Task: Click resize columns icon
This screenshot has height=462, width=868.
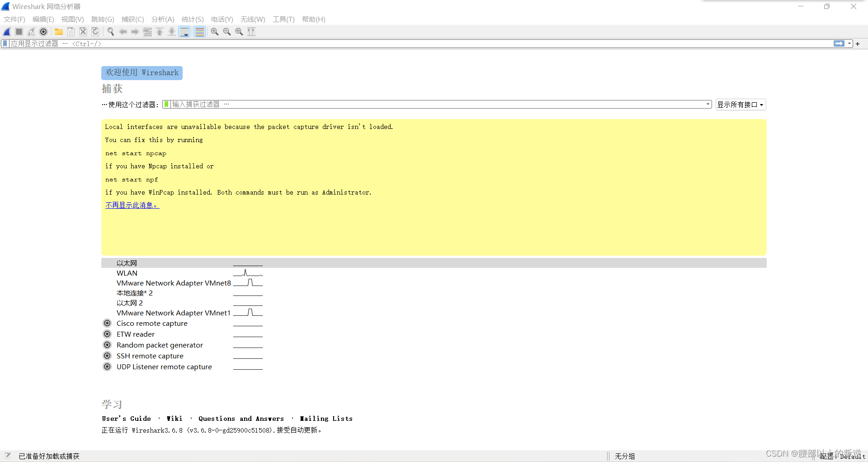Action: point(251,32)
